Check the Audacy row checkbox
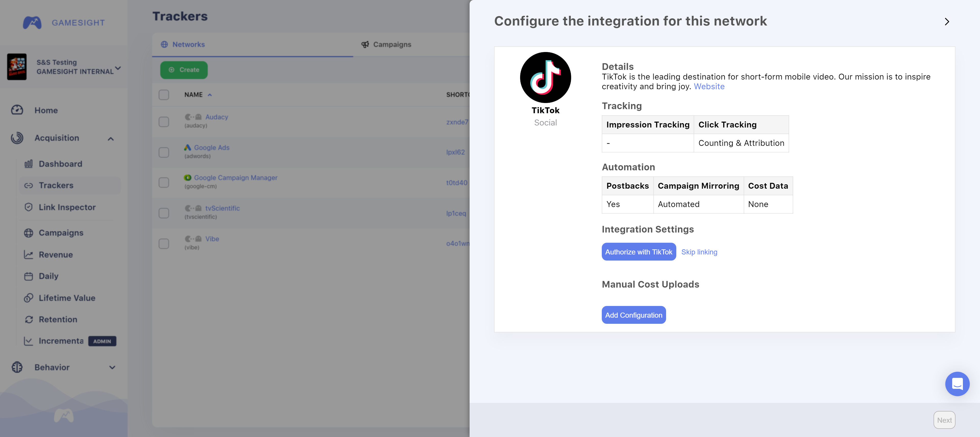The height and width of the screenshot is (437, 980). coord(164,122)
